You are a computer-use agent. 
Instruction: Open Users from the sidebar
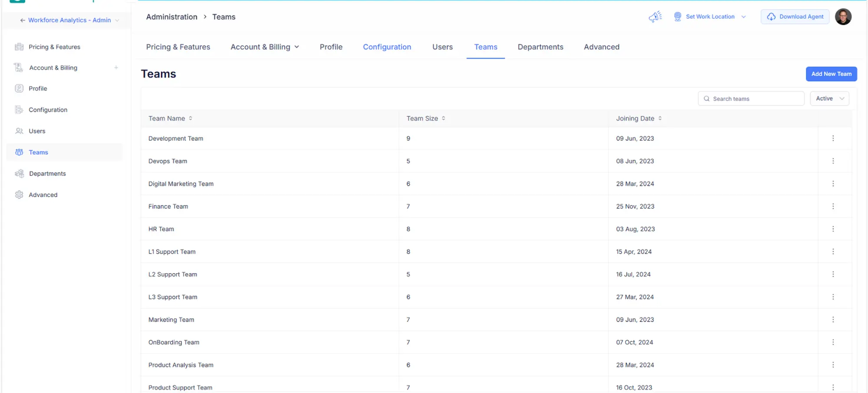click(37, 131)
